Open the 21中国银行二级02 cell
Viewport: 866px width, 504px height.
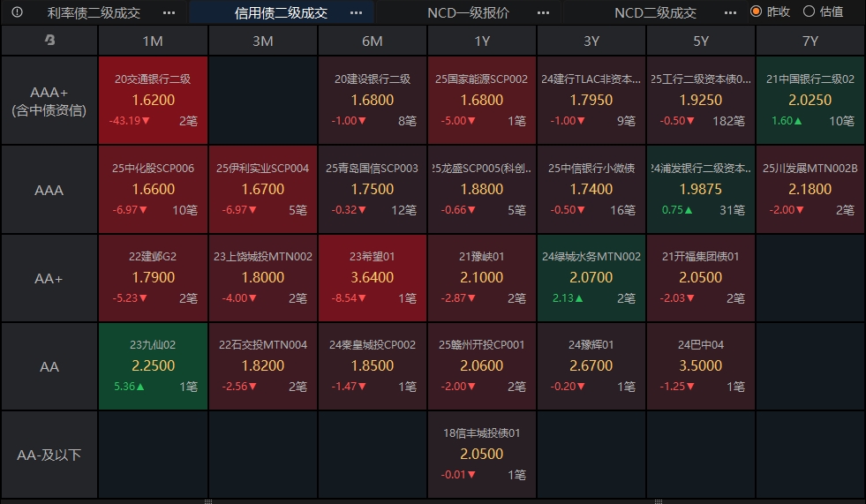810,100
